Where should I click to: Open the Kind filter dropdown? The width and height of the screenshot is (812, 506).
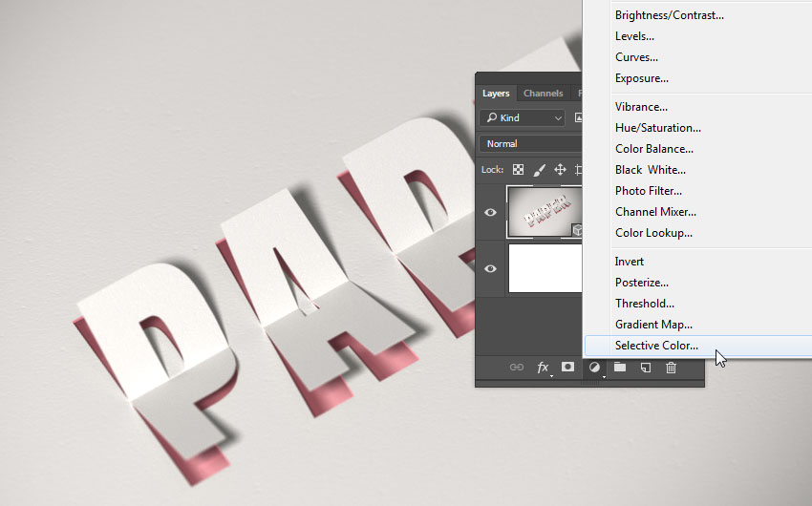click(x=522, y=118)
